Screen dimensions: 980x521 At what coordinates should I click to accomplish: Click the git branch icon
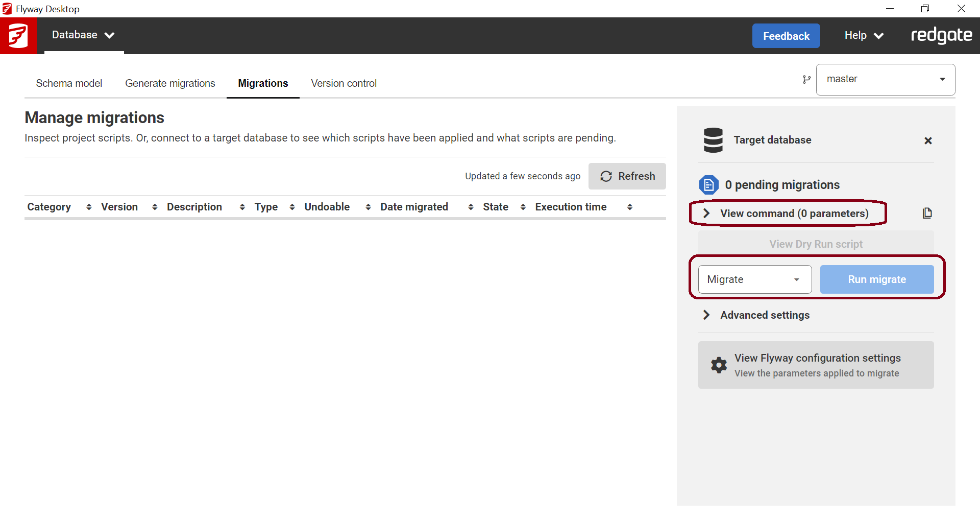(x=806, y=80)
